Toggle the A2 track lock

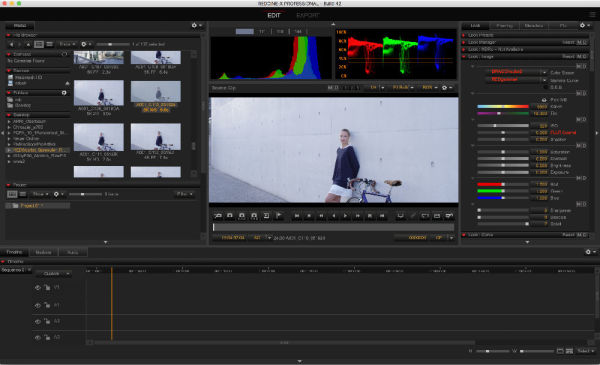(47, 321)
